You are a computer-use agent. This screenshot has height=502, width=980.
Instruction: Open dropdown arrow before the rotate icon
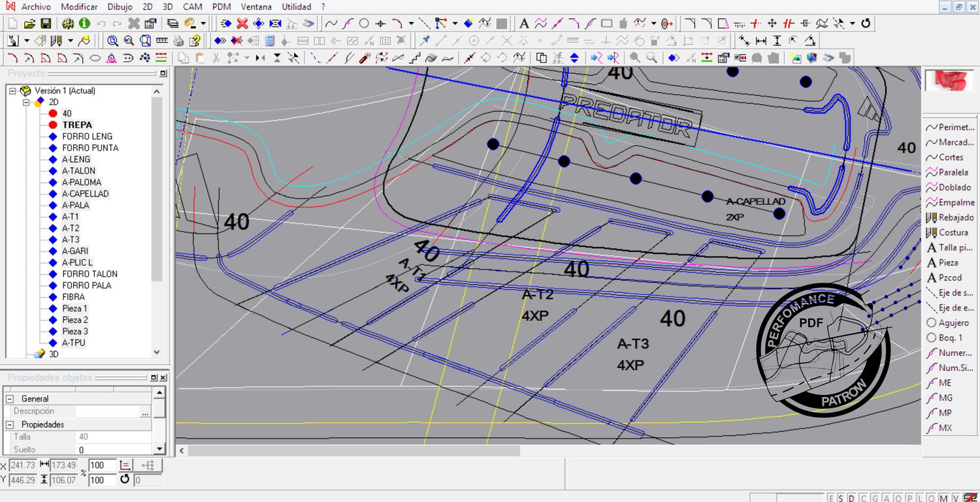point(853,24)
